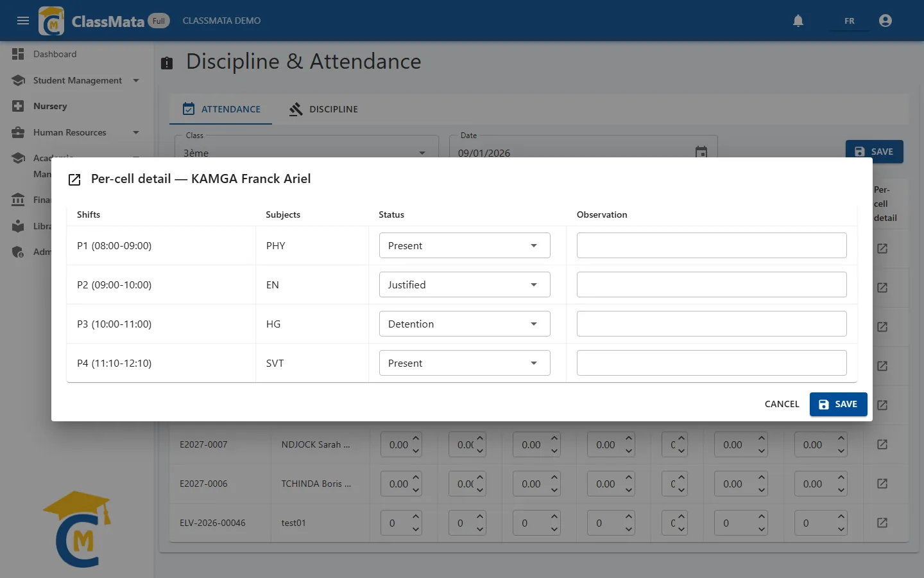Screen dimensions: 924x578
Task: Click the Dashboard sidebar icon
Action: tap(18, 54)
